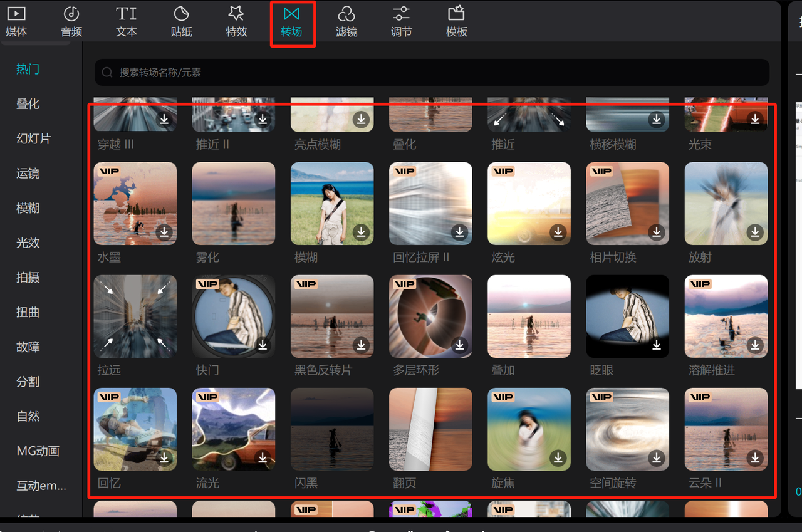This screenshot has width=802, height=532.
Task: Download the 回忆 transition
Action: [164, 458]
